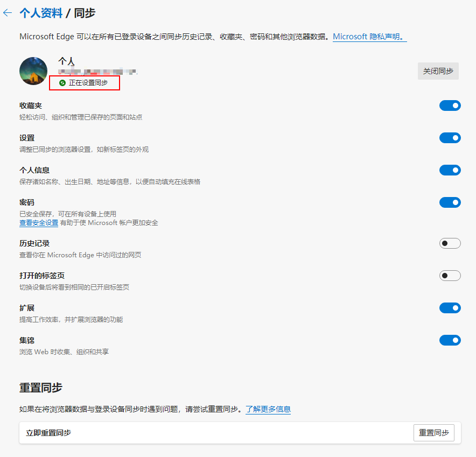Turn on 打开的标签页 sync toggle
476x457 pixels.
click(450, 276)
